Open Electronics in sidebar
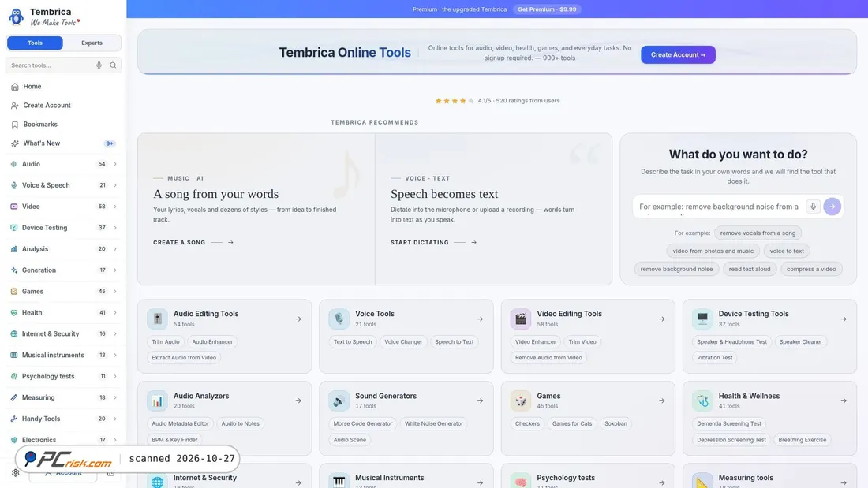Viewport: 868px width, 488px height. click(x=63, y=440)
